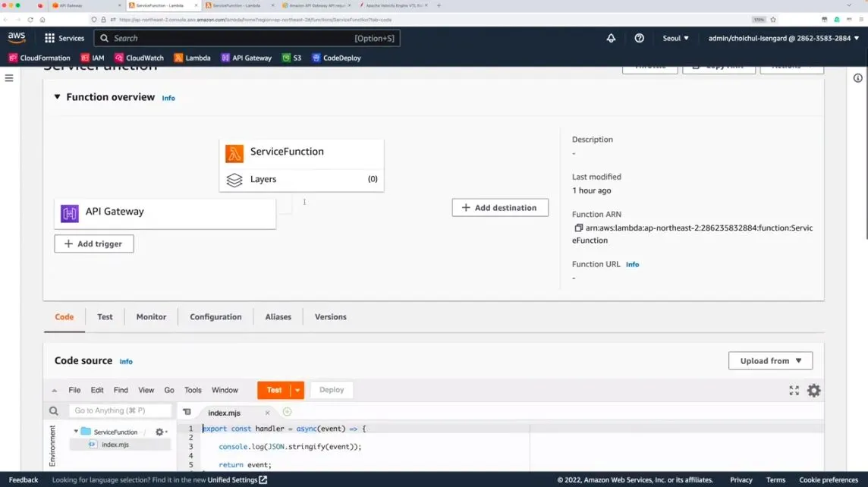Open the Services grid menu
This screenshot has height=487, width=868.
click(64, 38)
